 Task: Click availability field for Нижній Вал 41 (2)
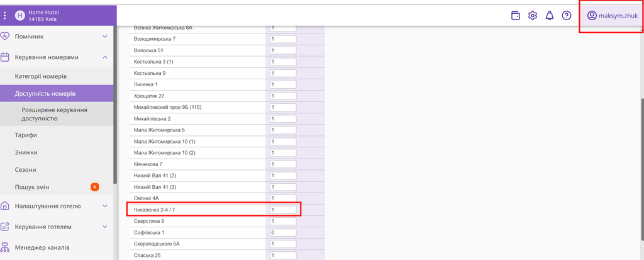click(x=283, y=176)
